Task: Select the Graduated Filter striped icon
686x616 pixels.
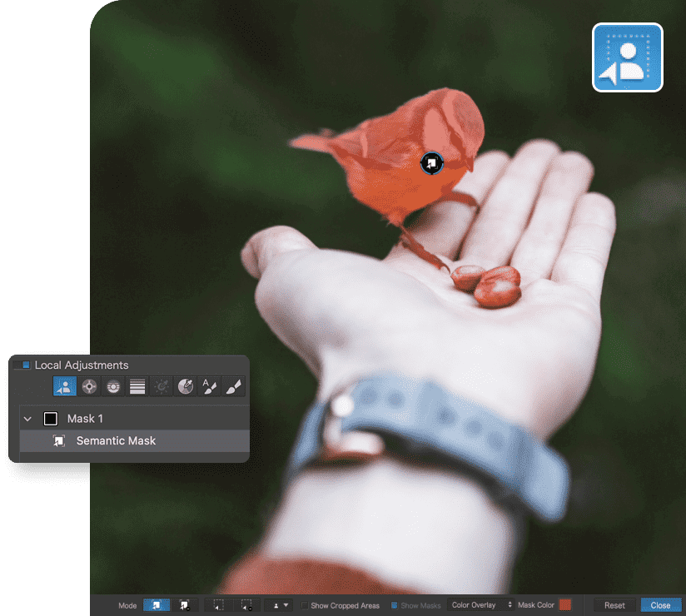Action: click(x=137, y=386)
